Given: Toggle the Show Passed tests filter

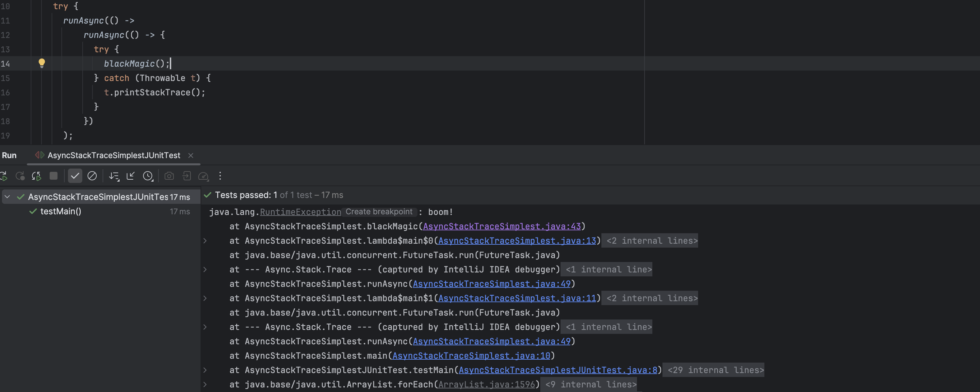Looking at the screenshot, I should point(75,176).
